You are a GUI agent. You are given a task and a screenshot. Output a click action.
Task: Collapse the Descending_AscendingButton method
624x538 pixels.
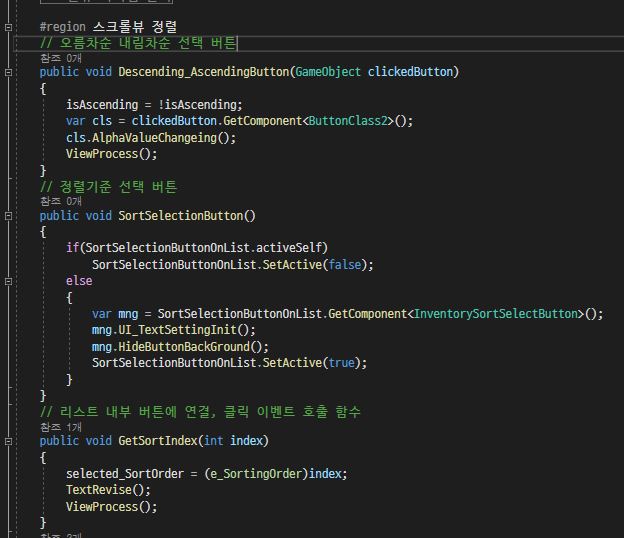coord(8,72)
